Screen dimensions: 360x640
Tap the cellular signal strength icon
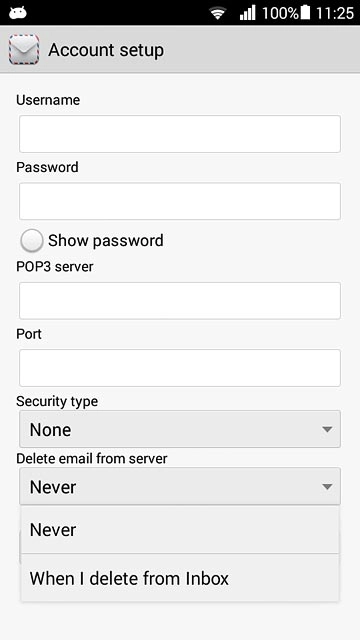pyautogui.click(x=248, y=13)
